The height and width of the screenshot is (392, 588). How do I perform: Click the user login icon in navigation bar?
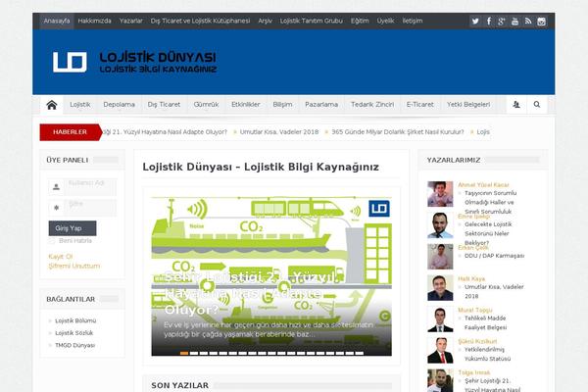point(516,105)
